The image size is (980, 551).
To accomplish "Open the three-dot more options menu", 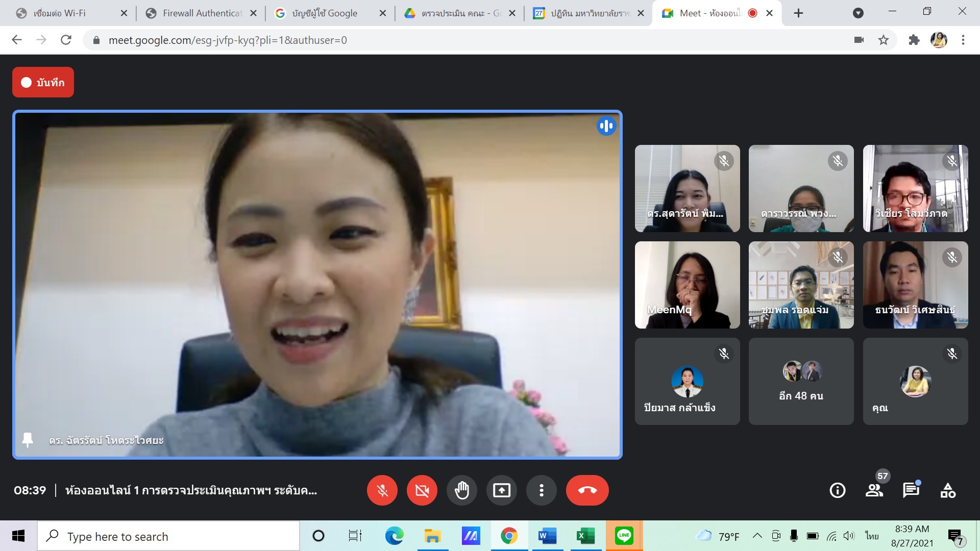I will [541, 490].
